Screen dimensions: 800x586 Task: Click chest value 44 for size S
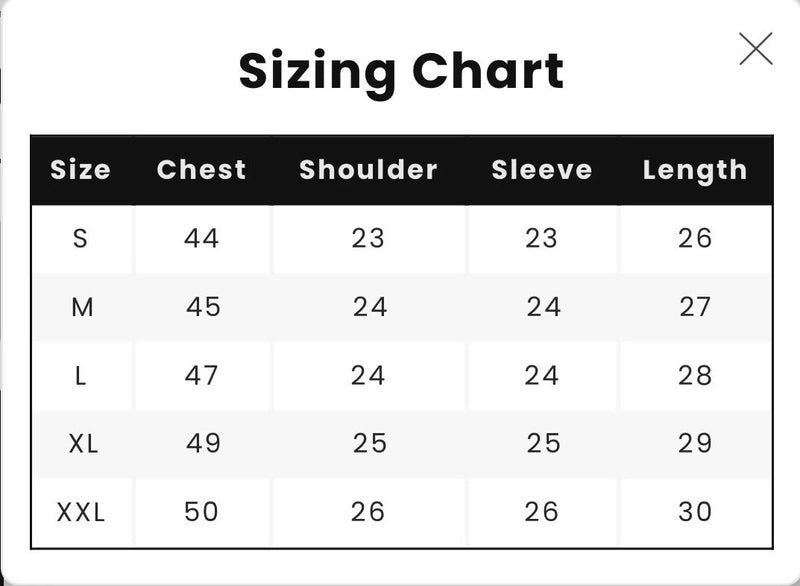click(x=201, y=238)
